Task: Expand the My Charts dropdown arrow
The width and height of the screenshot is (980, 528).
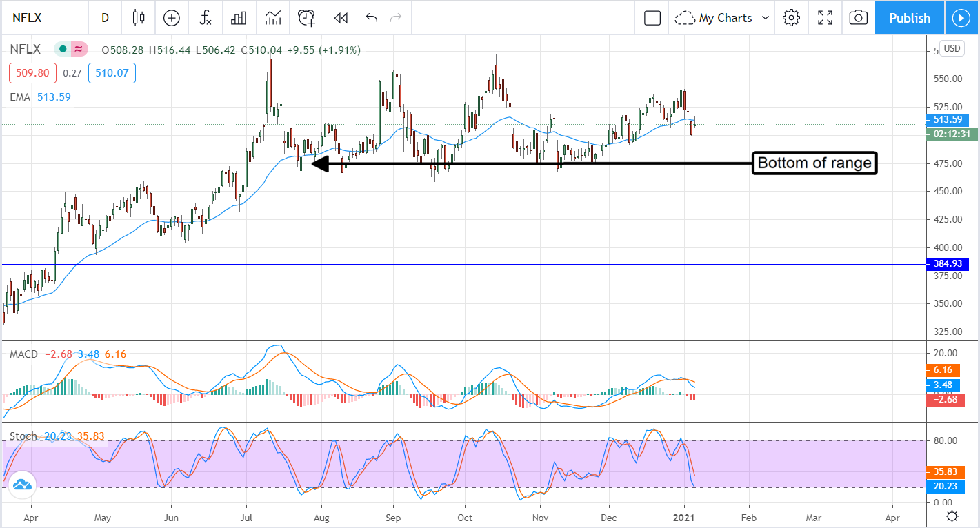Action: click(x=765, y=18)
